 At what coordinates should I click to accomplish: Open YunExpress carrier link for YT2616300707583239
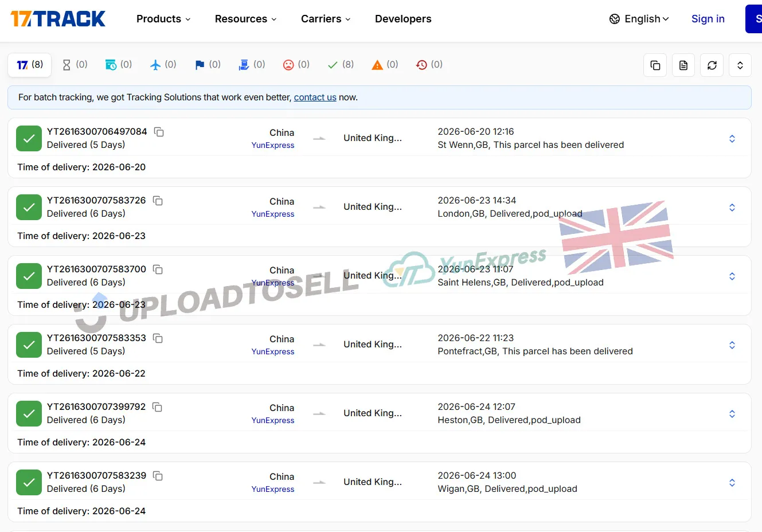tap(273, 490)
